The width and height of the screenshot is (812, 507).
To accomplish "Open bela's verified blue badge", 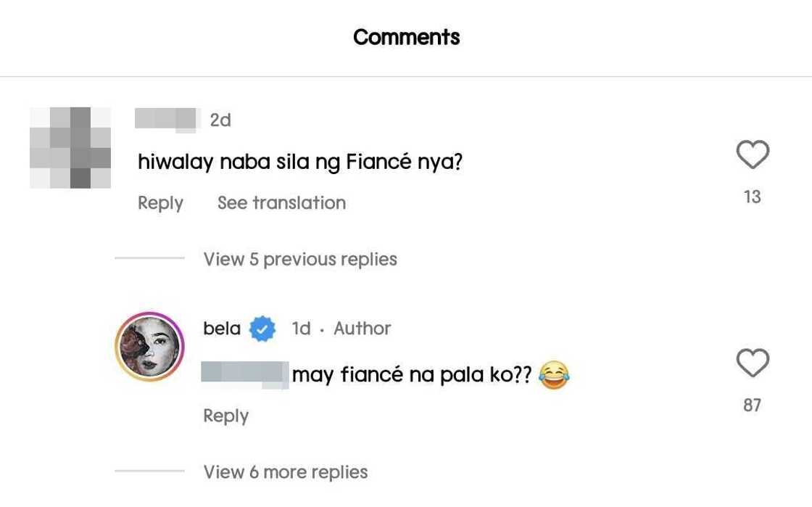I will pos(262,329).
